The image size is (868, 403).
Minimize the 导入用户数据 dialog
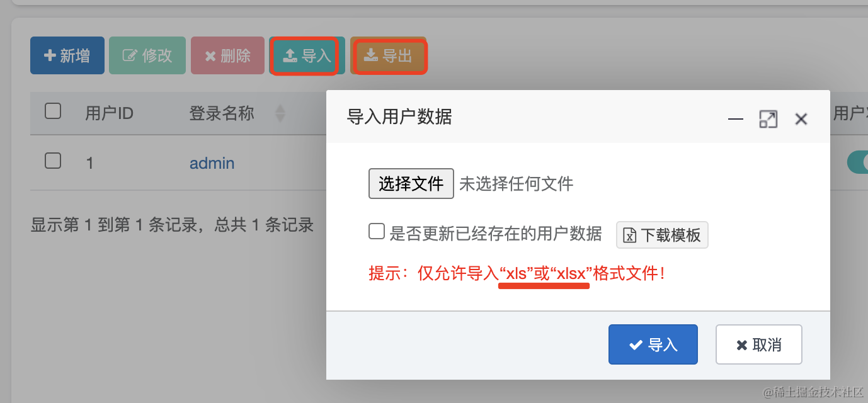[x=736, y=119]
